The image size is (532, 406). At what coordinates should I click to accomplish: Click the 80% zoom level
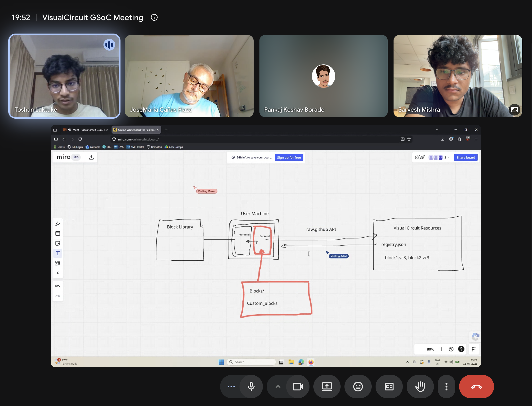pyautogui.click(x=430, y=349)
